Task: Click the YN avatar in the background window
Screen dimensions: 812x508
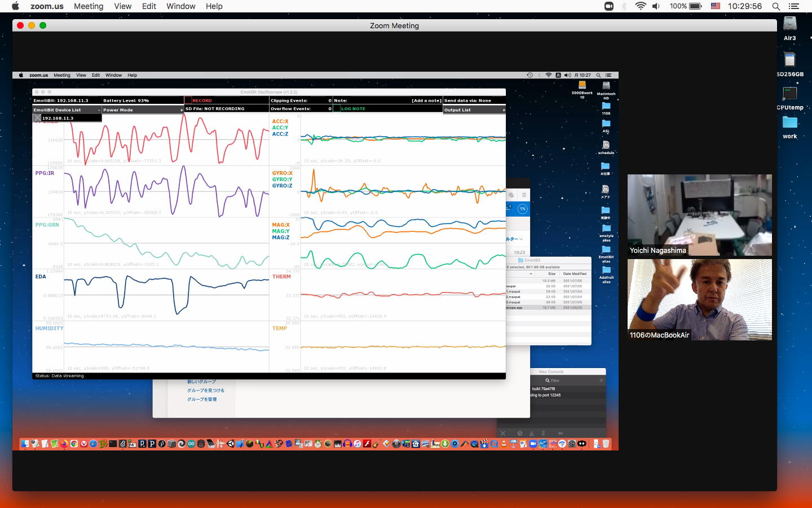Action: coord(522,209)
